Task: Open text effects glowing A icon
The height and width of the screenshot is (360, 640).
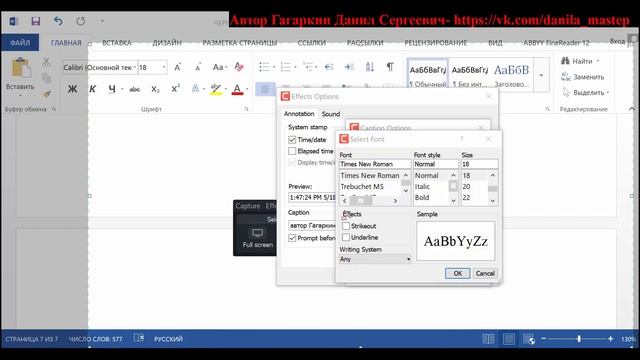Action: (196, 89)
